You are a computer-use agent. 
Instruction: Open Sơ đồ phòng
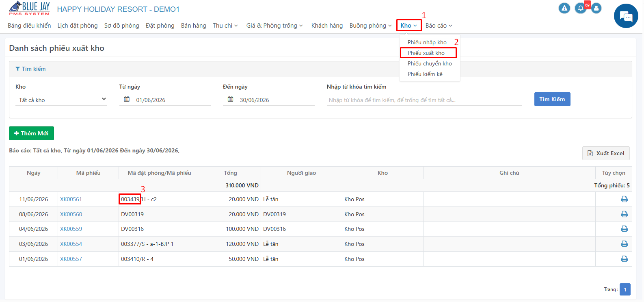click(x=121, y=26)
